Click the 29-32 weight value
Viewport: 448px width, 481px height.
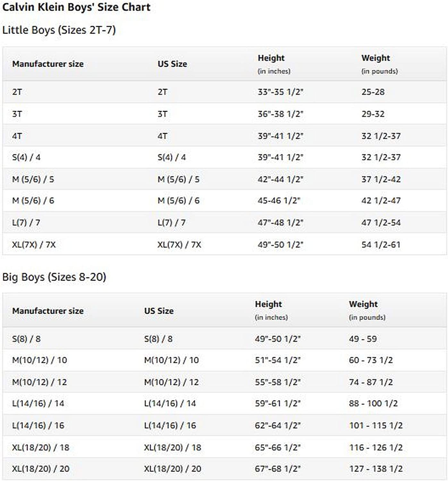tap(373, 114)
